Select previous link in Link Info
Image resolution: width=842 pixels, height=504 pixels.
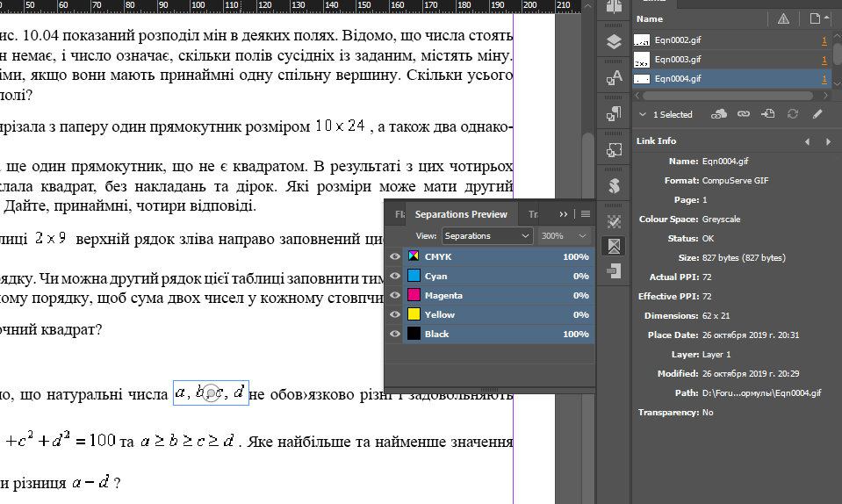[x=807, y=141]
